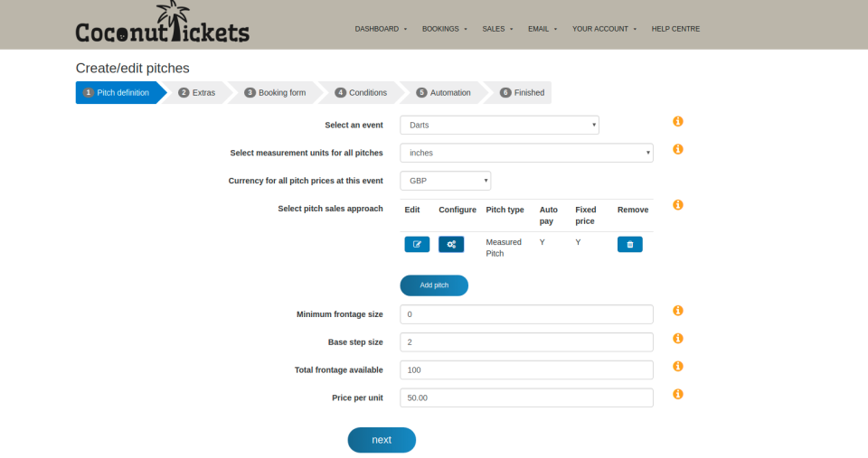
Task: Expand the Email menu
Action: point(542,29)
